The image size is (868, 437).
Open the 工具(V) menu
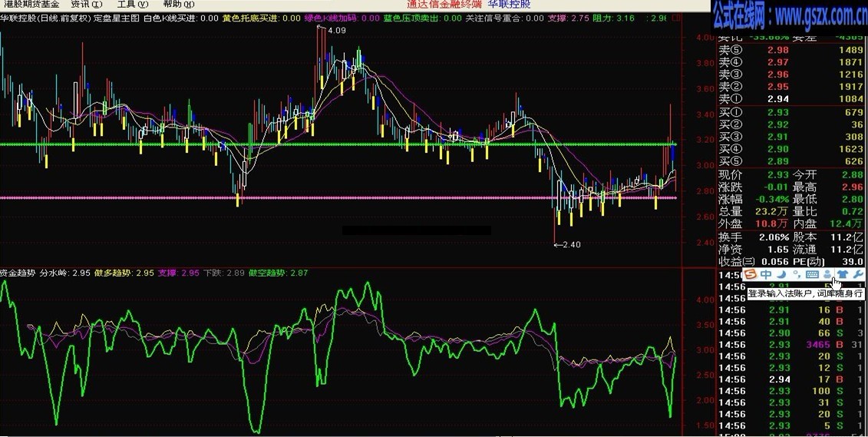[133, 5]
